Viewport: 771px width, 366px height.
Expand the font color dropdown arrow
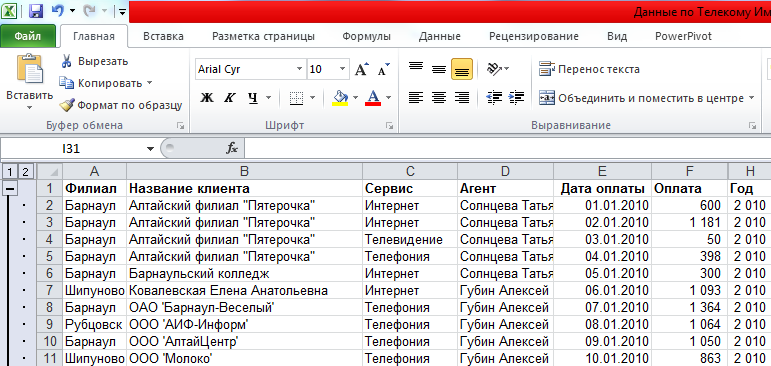point(388,98)
